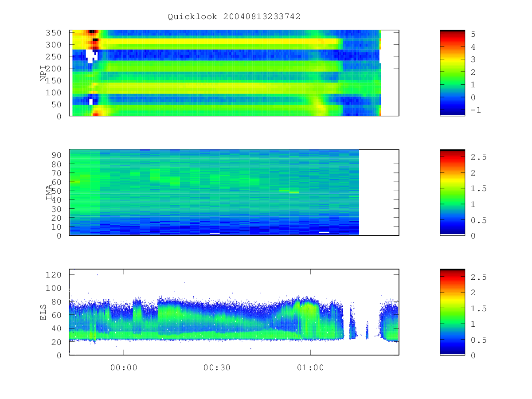This screenshot has height=399, width=532.
Task: Select the 00:00 time axis label
Action: point(124,368)
